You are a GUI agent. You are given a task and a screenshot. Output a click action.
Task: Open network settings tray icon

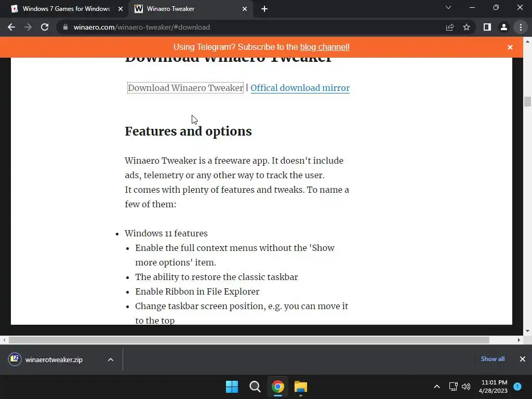pos(453,387)
